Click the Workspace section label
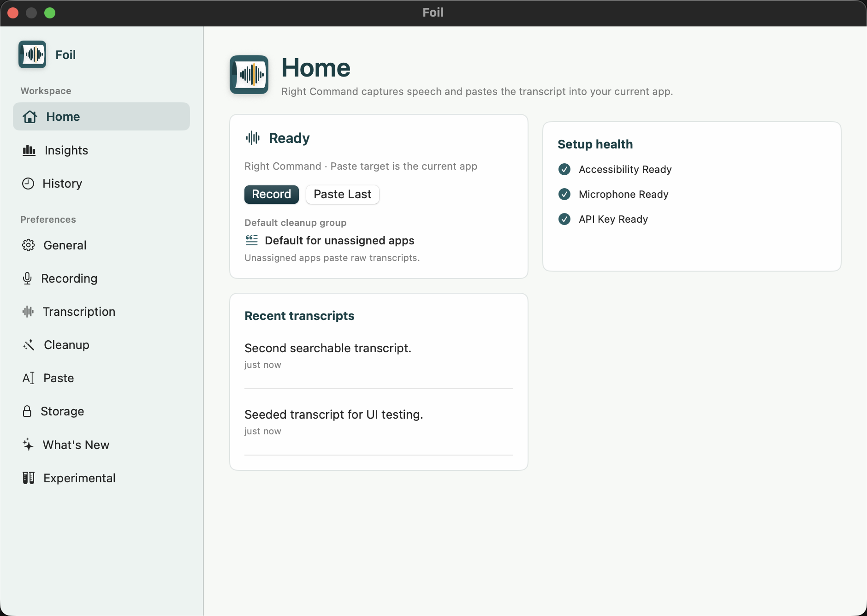 pyautogui.click(x=46, y=91)
